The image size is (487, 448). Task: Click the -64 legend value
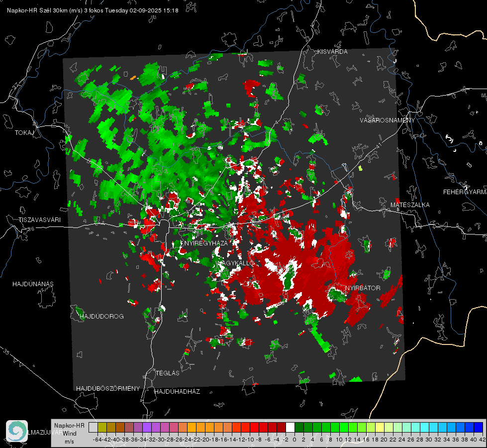click(x=97, y=440)
